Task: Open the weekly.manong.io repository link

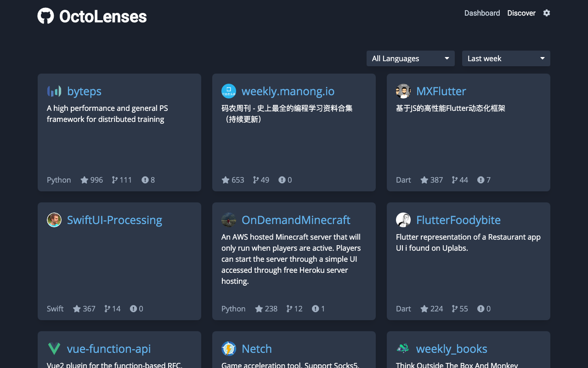Action: click(x=288, y=91)
